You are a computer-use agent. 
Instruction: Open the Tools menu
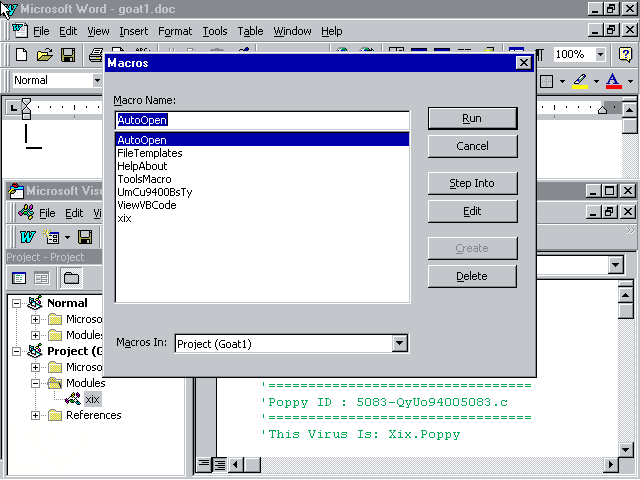(x=215, y=31)
